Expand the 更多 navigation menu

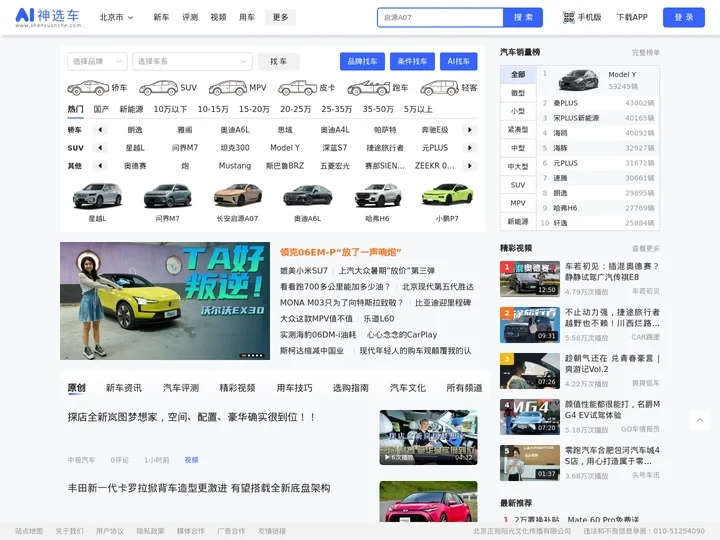tap(280, 17)
